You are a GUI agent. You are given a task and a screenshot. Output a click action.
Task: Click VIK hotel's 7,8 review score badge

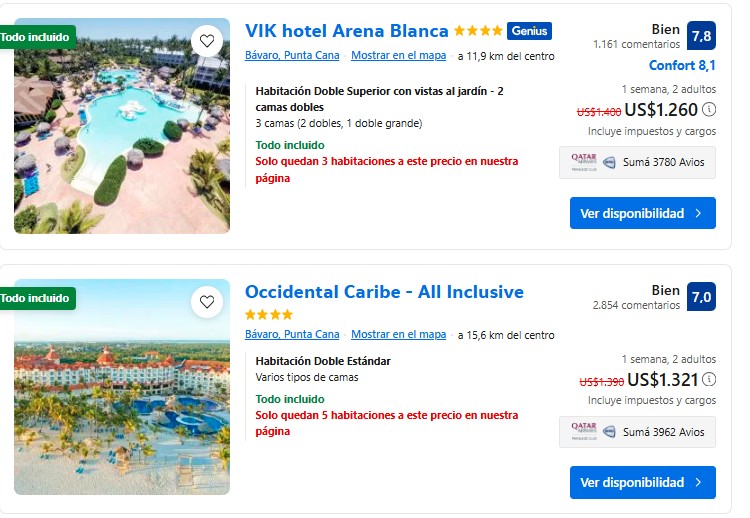coord(701,36)
